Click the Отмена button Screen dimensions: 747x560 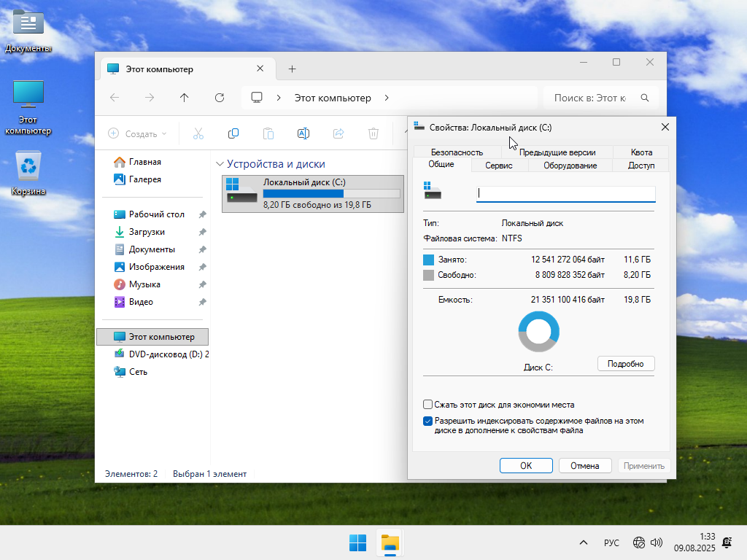pyautogui.click(x=584, y=466)
